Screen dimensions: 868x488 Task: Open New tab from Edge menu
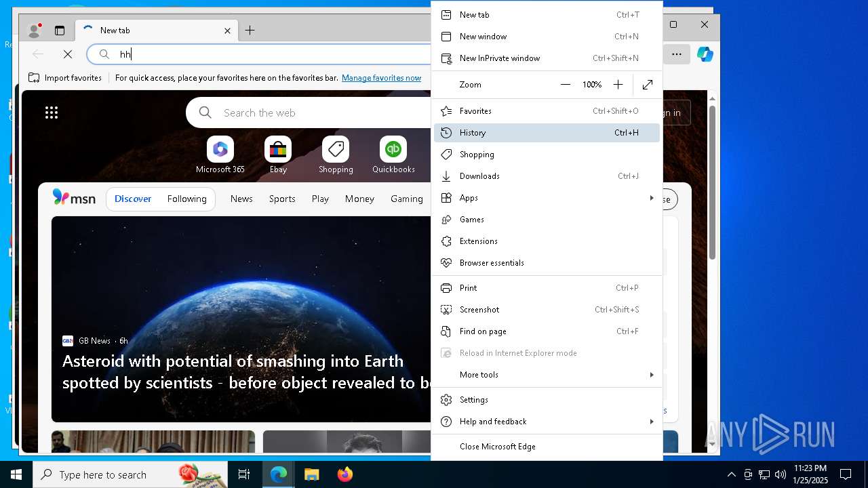(547, 15)
